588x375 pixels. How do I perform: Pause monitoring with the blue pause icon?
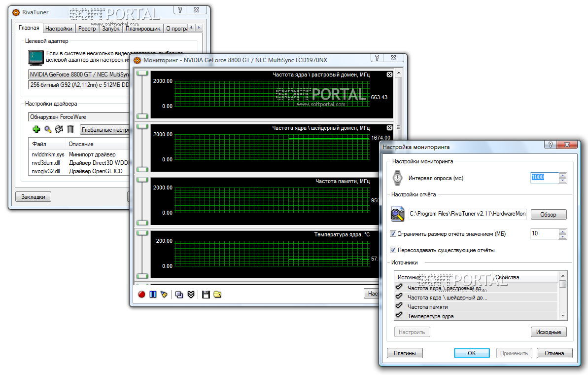[x=153, y=295]
